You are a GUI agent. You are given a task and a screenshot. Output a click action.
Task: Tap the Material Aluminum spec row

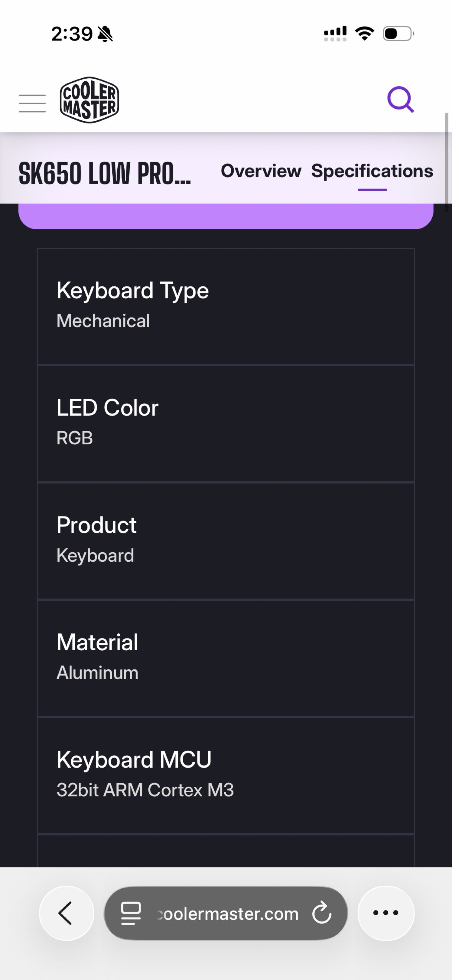pos(226,656)
